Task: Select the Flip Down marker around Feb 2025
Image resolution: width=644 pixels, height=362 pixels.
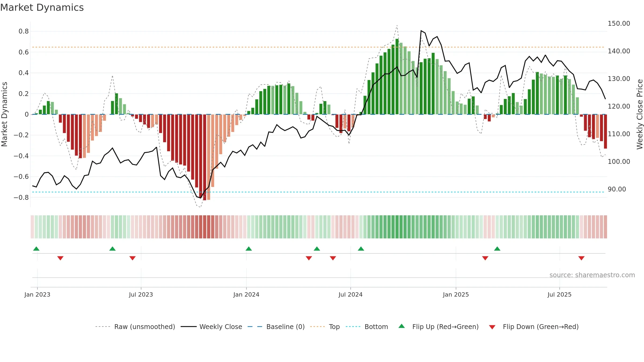Action: click(485, 258)
